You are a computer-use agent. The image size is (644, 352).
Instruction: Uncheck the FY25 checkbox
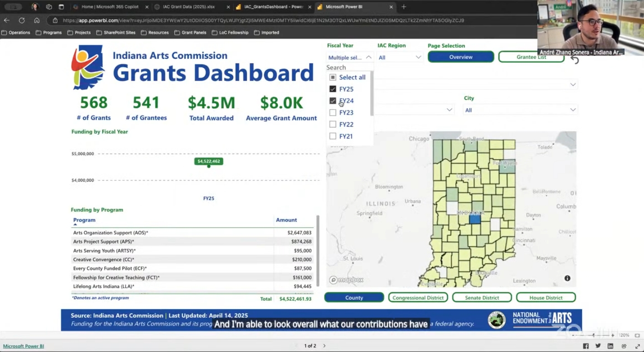tap(333, 89)
